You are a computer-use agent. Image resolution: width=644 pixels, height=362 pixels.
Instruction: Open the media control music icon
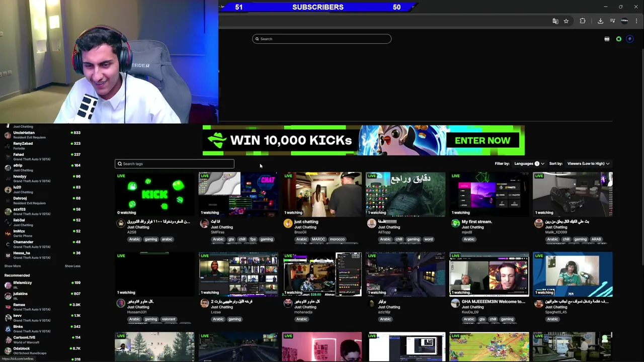coord(612,21)
